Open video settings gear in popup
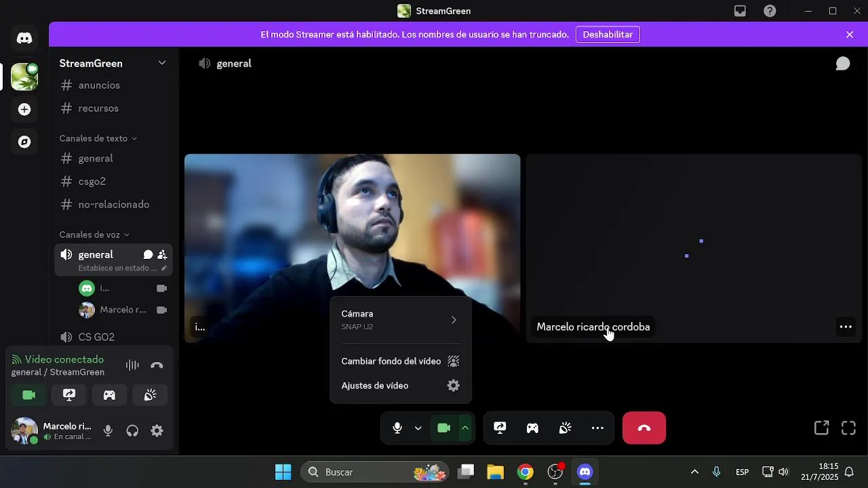Viewport: 868px width, 488px height. [x=454, y=386]
